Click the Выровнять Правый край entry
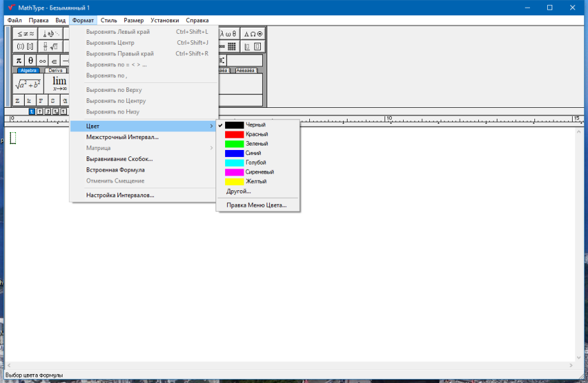 (x=143, y=54)
